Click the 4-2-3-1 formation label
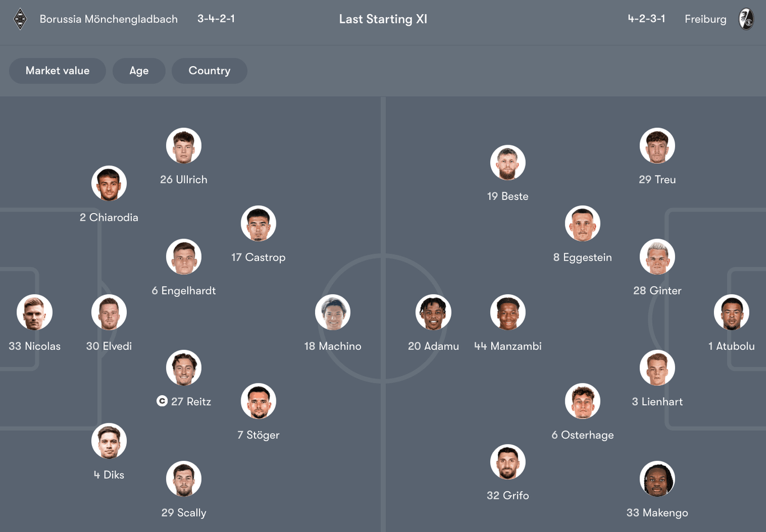The width and height of the screenshot is (766, 532). click(x=647, y=18)
